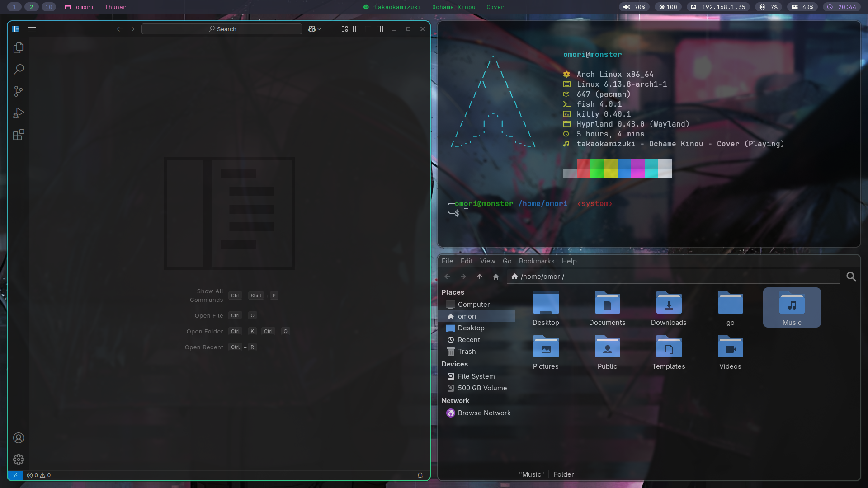The width and height of the screenshot is (868, 488).
Task: Open the hamburger application menu
Action: [32, 29]
